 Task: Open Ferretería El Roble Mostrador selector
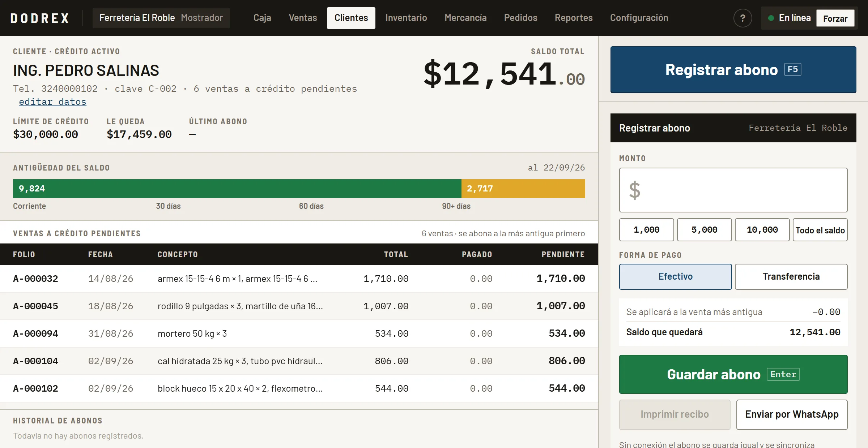pos(161,18)
